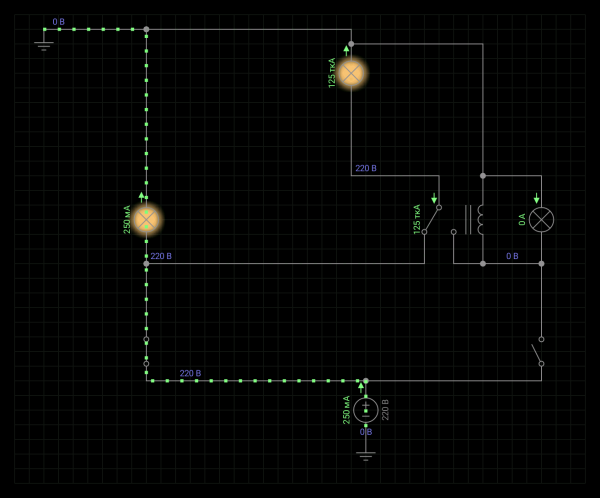
Task: Click the 220 В voltage source
Action: pyautogui.click(x=366, y=409)
